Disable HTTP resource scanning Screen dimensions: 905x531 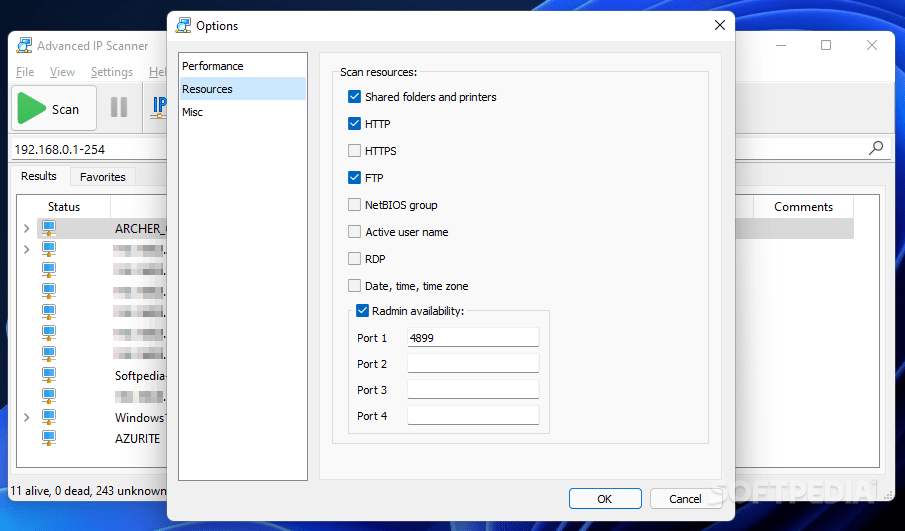354,124
